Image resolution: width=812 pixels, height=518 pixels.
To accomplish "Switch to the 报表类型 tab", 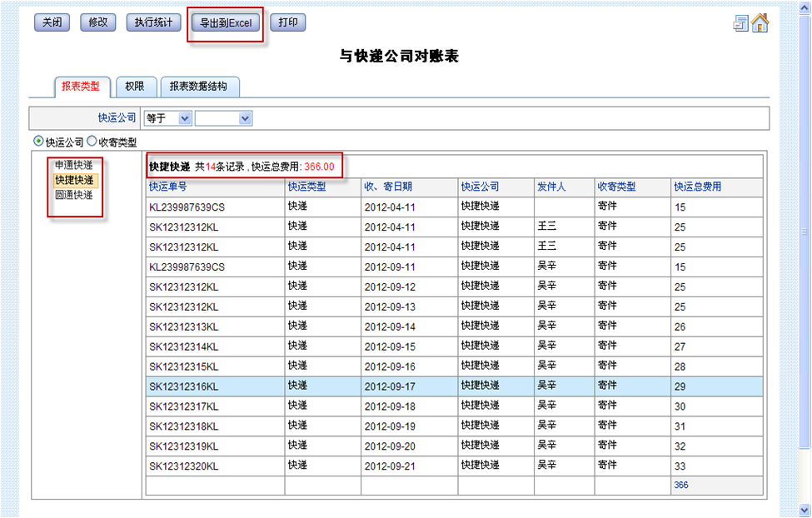I will 82,87.
